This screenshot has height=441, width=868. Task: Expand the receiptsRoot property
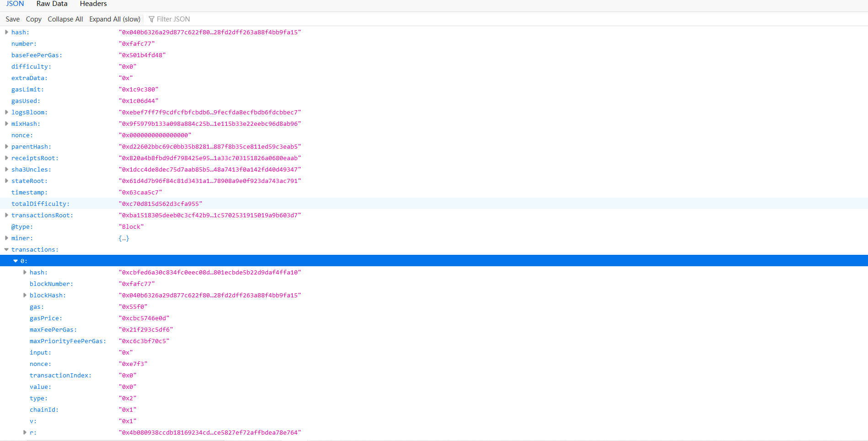point(6,158)
